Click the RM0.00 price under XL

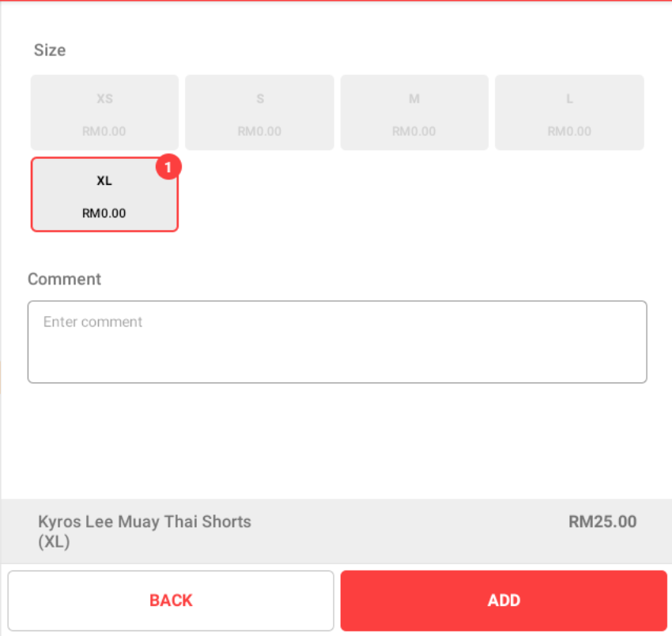click(x=104, y=213)
